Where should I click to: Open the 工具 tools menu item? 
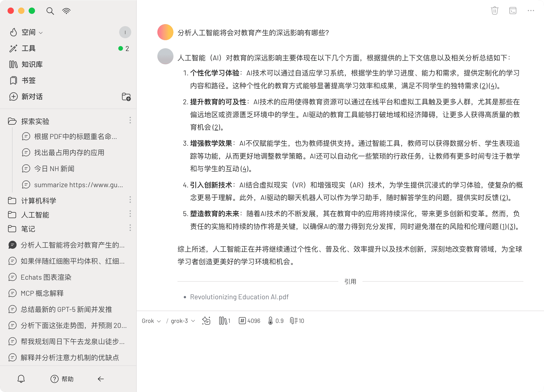(x=28, y=48)
